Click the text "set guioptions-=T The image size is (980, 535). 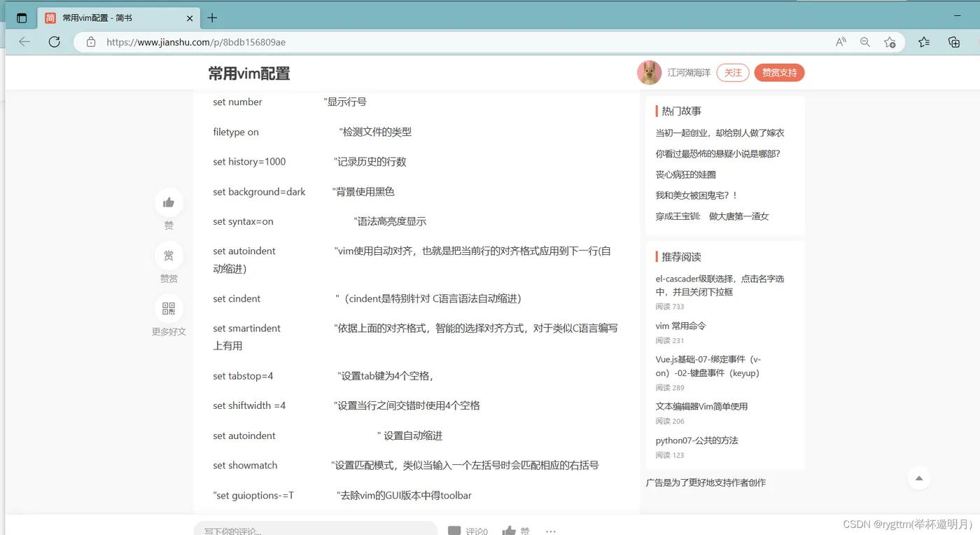pos(253,495)
